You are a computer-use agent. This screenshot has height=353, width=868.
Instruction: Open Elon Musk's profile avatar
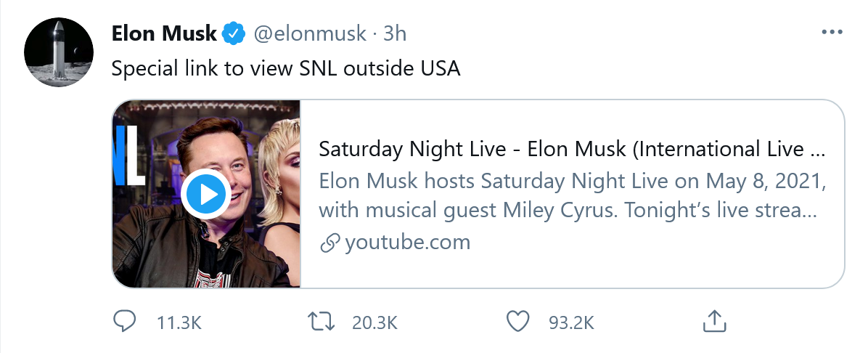59,52
